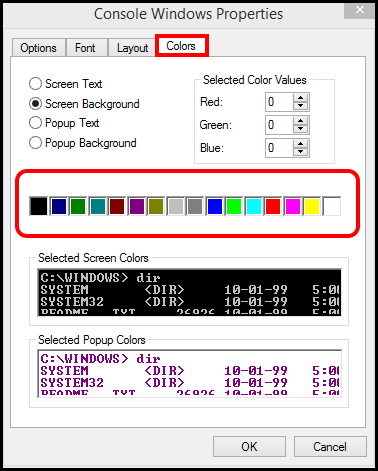Decrease the Red value with down arrow
The image size is (378, 471).
click(x=301, y=106)
